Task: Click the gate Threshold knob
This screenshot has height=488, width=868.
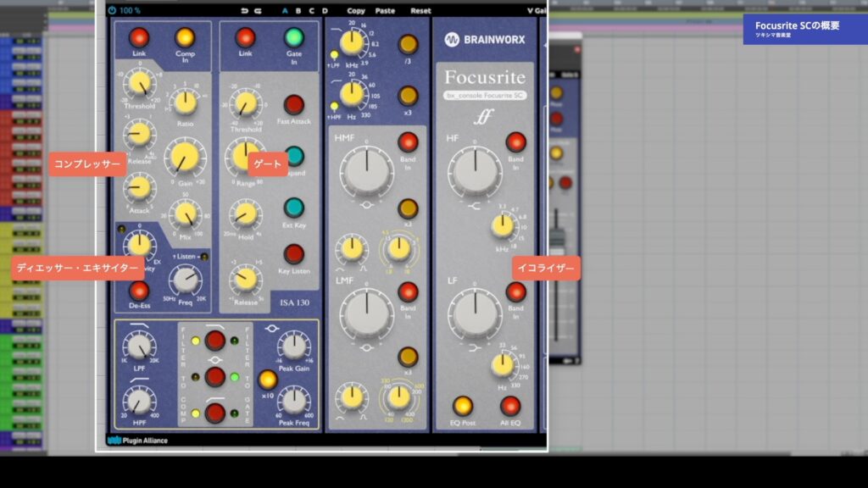Action: pos(246,104)
